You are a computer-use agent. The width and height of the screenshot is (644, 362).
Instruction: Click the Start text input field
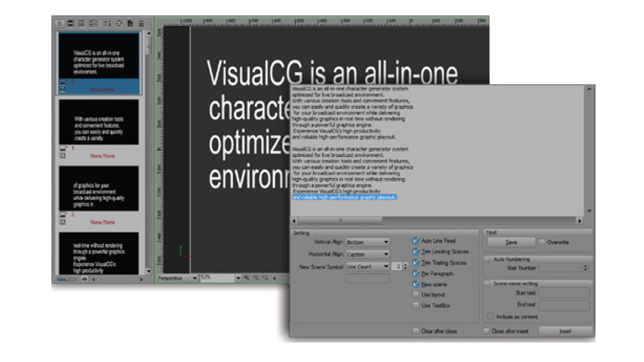click(x=564, y=293)
